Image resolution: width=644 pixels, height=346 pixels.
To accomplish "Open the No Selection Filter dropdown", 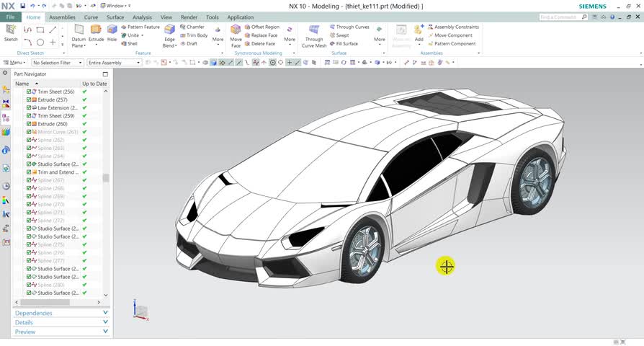I will point(58,63).
